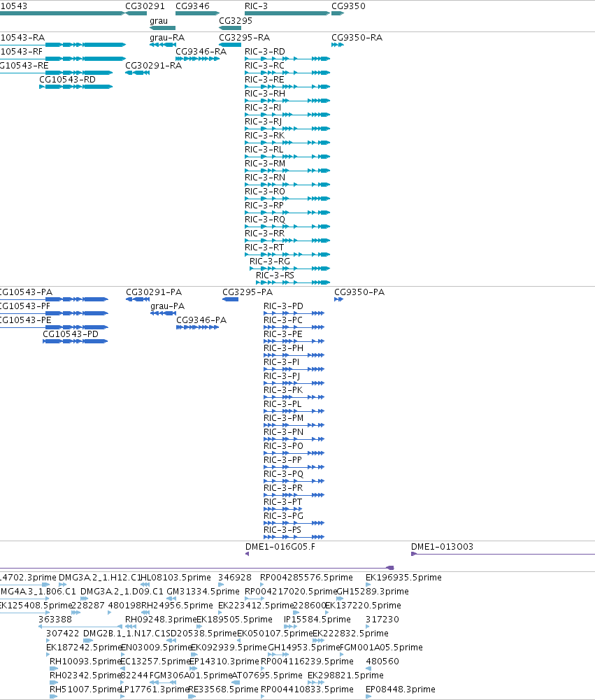Click the grau-PA protein label
This screenshot has width=595, height=700.
167,306
